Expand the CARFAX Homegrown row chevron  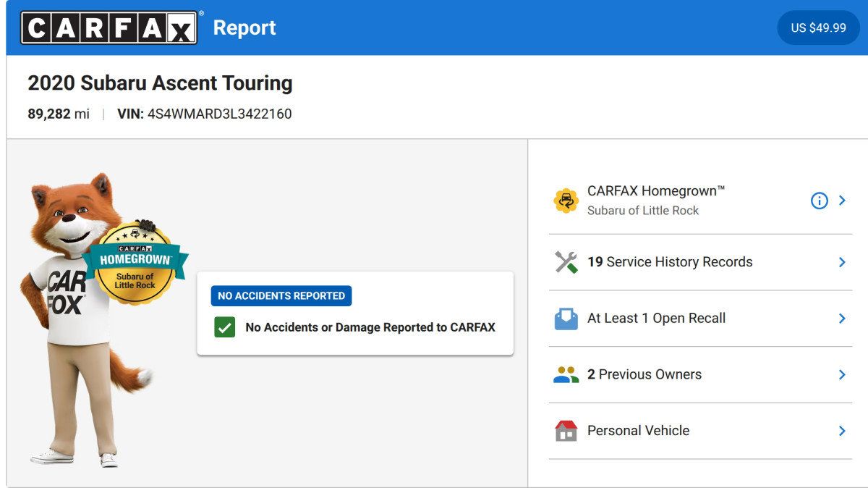coord(842,201)
